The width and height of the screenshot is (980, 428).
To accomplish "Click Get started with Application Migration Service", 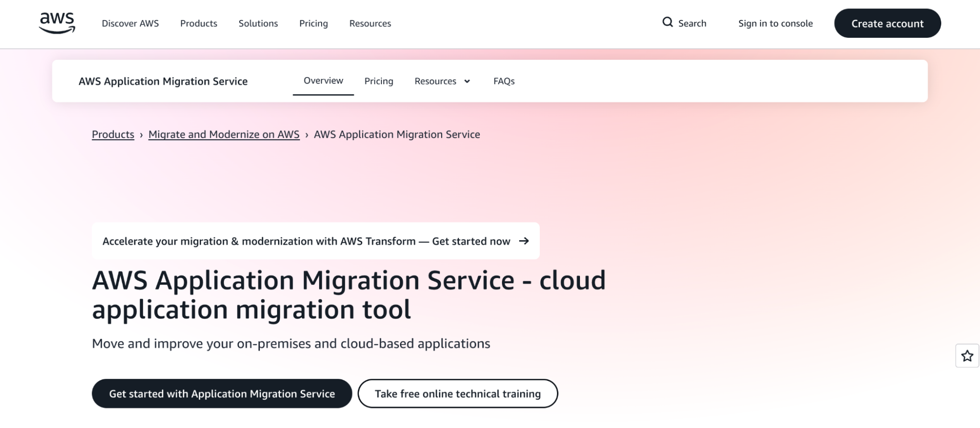I will (222, 394).
